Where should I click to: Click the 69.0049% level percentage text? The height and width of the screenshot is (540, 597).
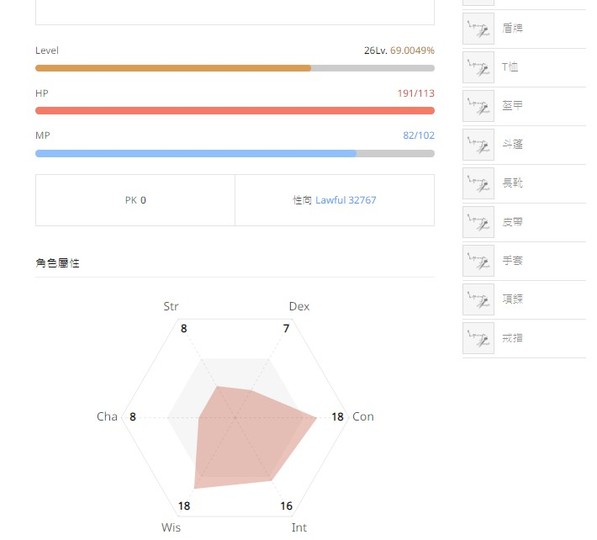pyautogui.click(x=412, y=51)
